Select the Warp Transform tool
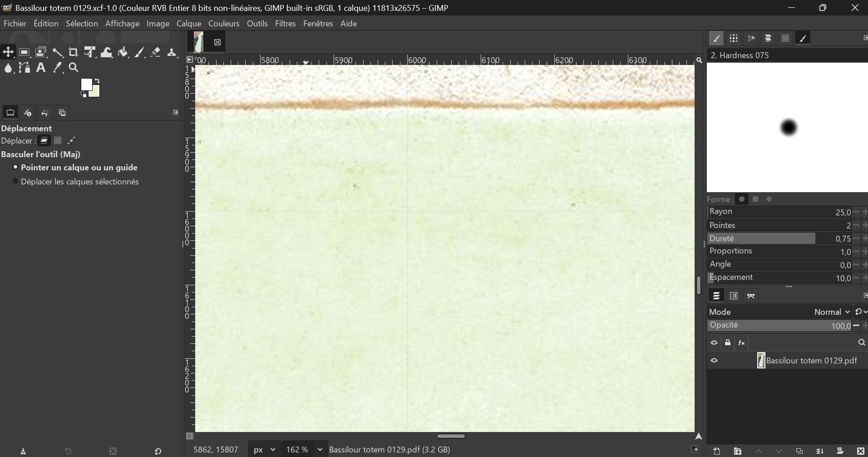Viewport: 868px width, 457px height. (106, 52)
